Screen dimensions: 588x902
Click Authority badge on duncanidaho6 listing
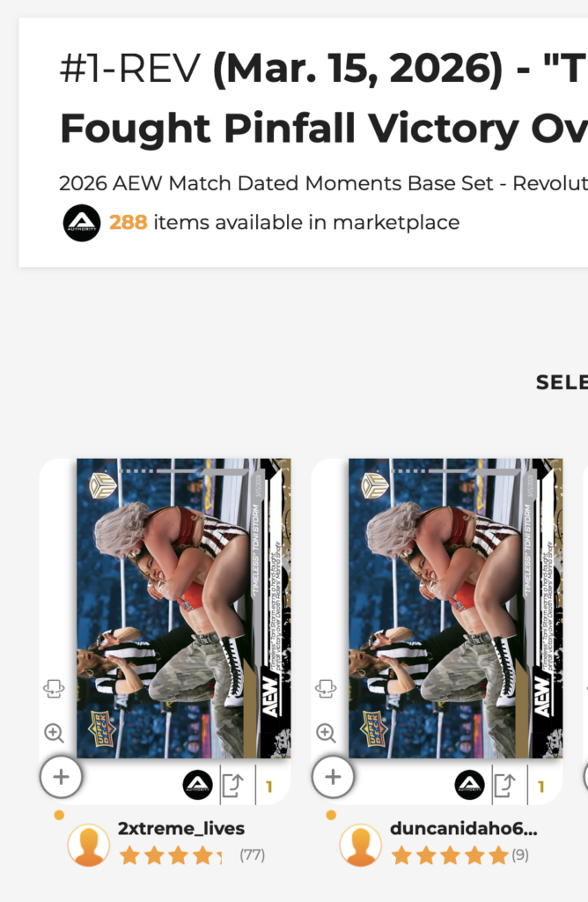click(469, 785)
